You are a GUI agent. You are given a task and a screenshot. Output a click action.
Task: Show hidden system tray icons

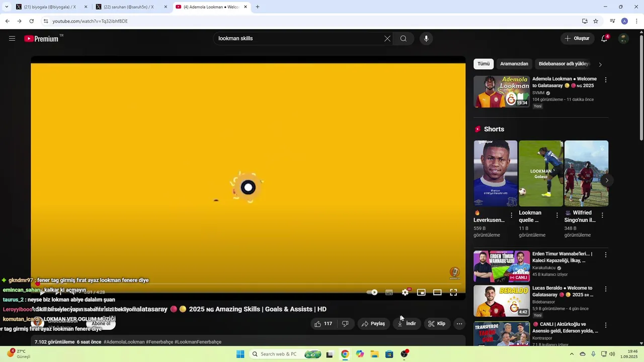[x=572, y=354]
